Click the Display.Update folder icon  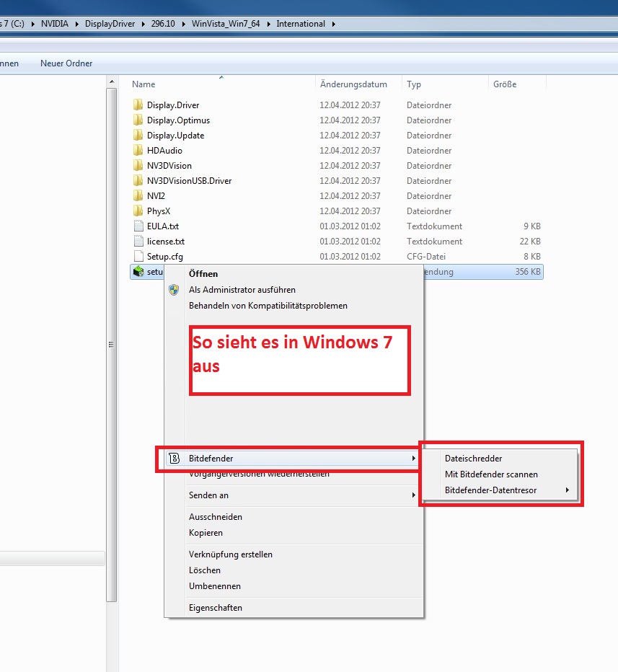(138, 135)
